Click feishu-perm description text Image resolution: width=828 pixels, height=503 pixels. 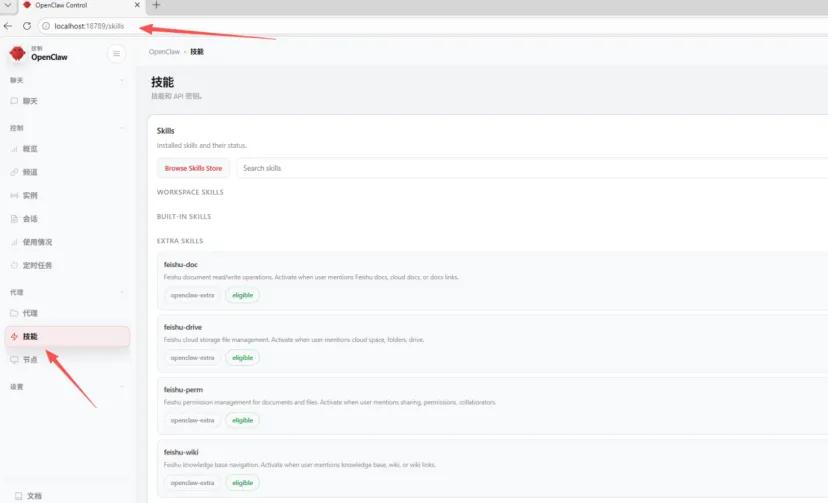330,402
